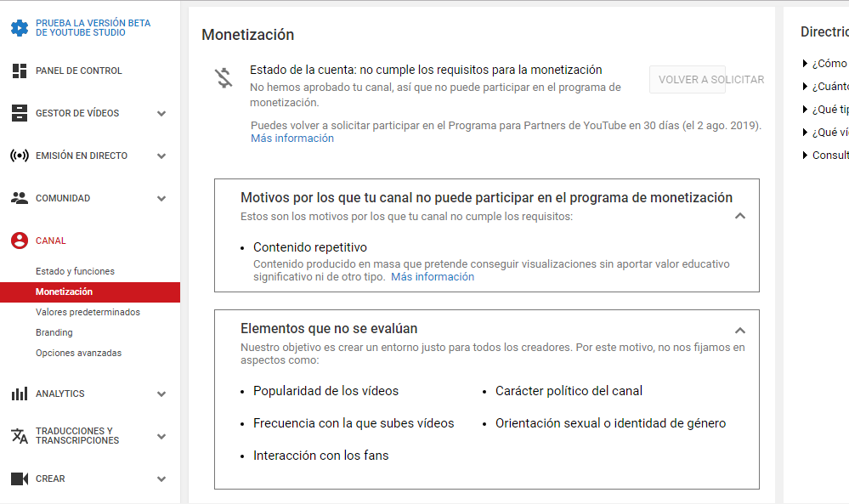Click the Monetización page heading
Screen dimensions: 849x504
pos(248,35)
